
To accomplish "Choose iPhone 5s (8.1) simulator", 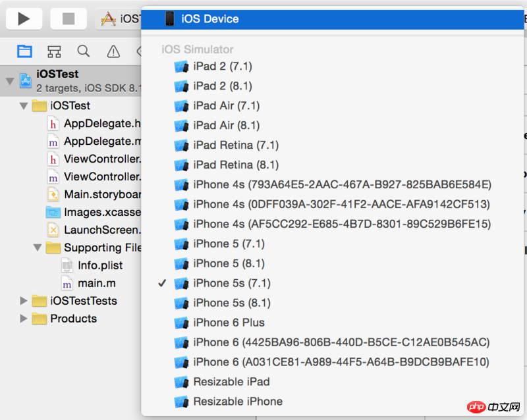I will pos(333,303).
